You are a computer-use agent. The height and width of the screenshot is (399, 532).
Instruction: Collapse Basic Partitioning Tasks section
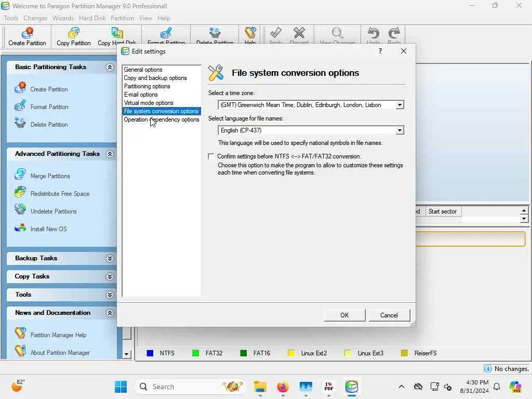click(110, 67)
